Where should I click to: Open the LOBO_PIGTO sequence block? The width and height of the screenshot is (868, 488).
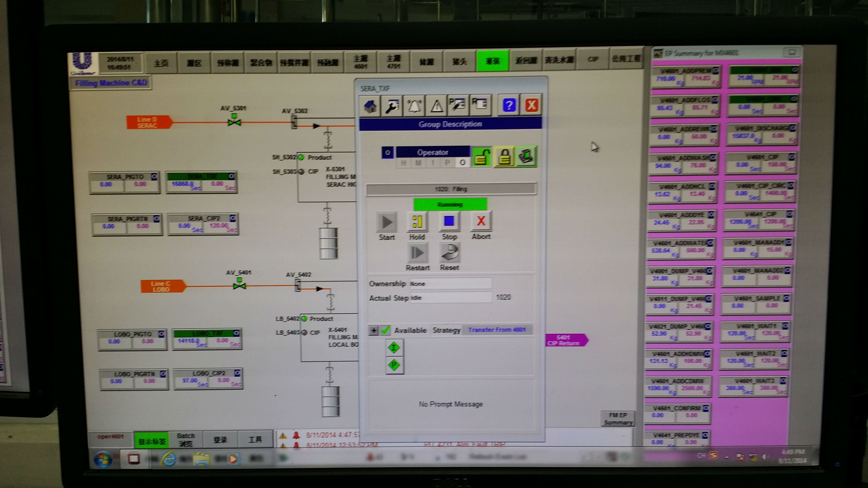[x=132, y=340]
